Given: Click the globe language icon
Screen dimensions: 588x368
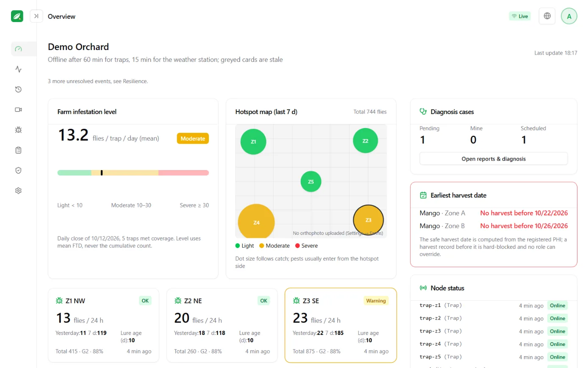Looking at the screenshot, I should click(547, 16).
